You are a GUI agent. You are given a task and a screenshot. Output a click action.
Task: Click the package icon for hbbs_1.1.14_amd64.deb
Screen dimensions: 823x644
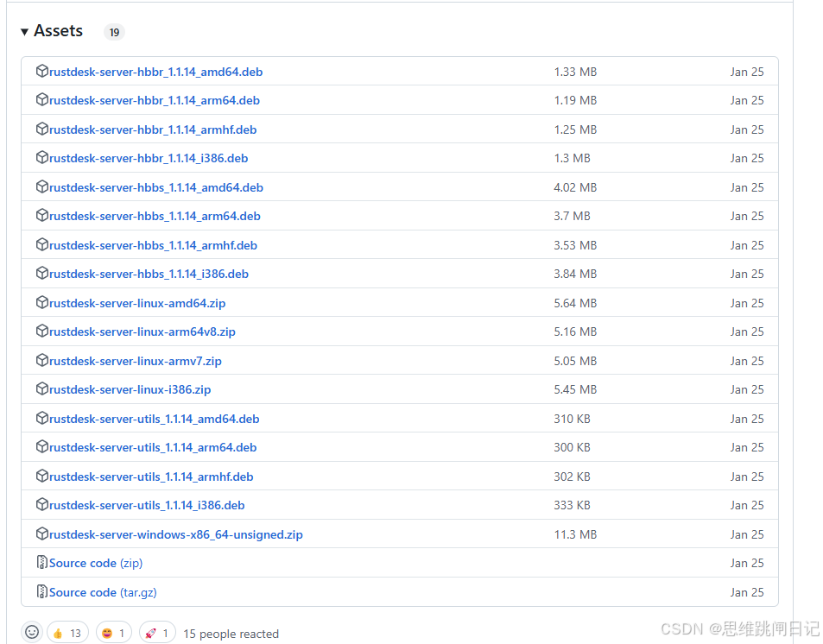[42, 186]
